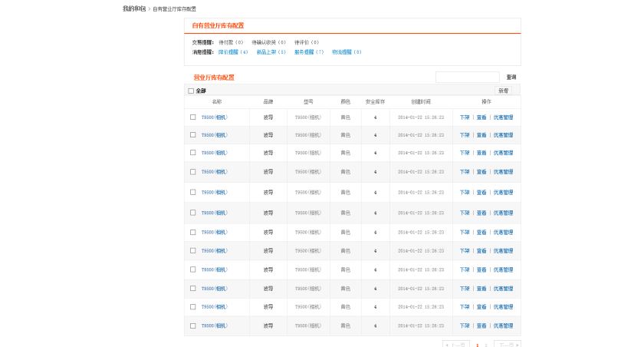
Task: Check the third table row's checkbox
Action: tap(192, 153)
